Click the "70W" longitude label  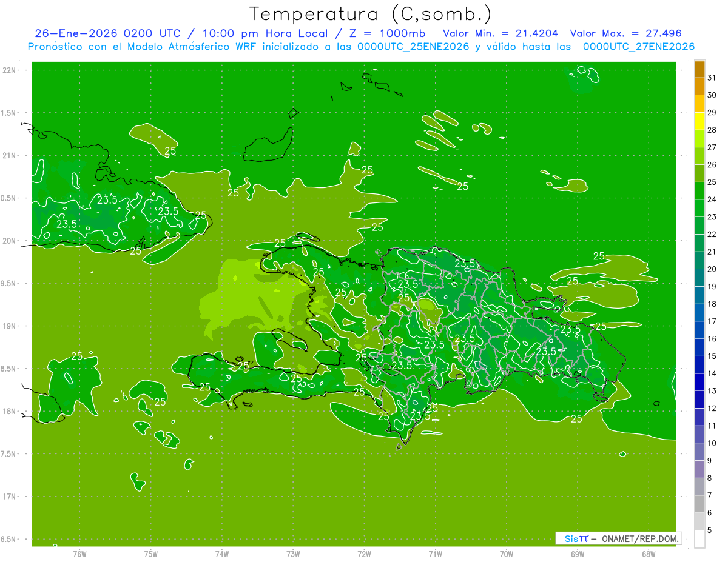click(x=507, y=554)
